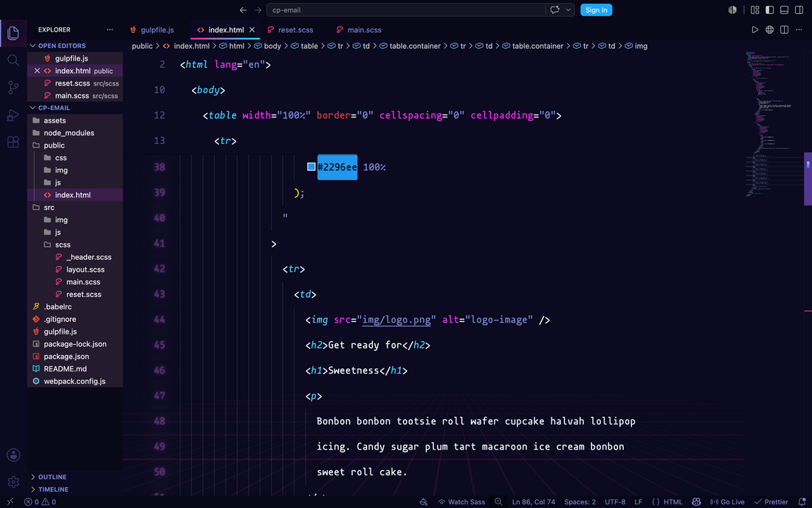Open the Source Control view
The width and height of the screenshot is (812, 508).
13,88
